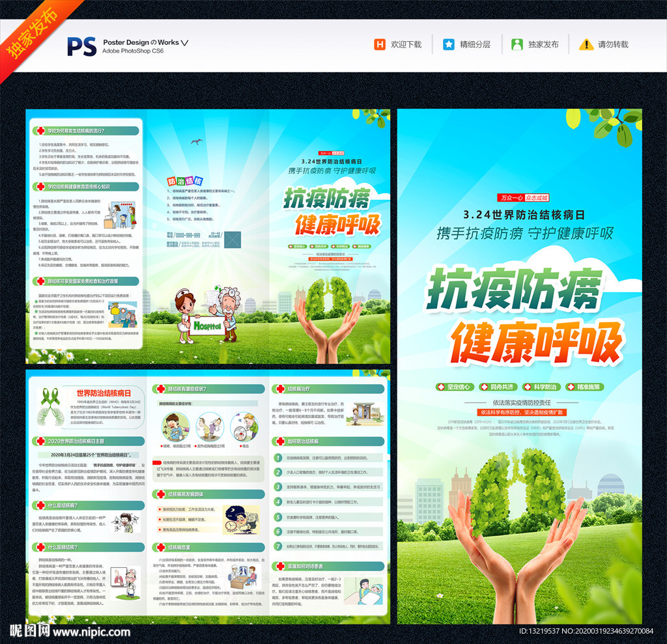667x644 pixels.
Task: Click the 世界防治结核病日 red title in brochure
Action: point(104,393)
